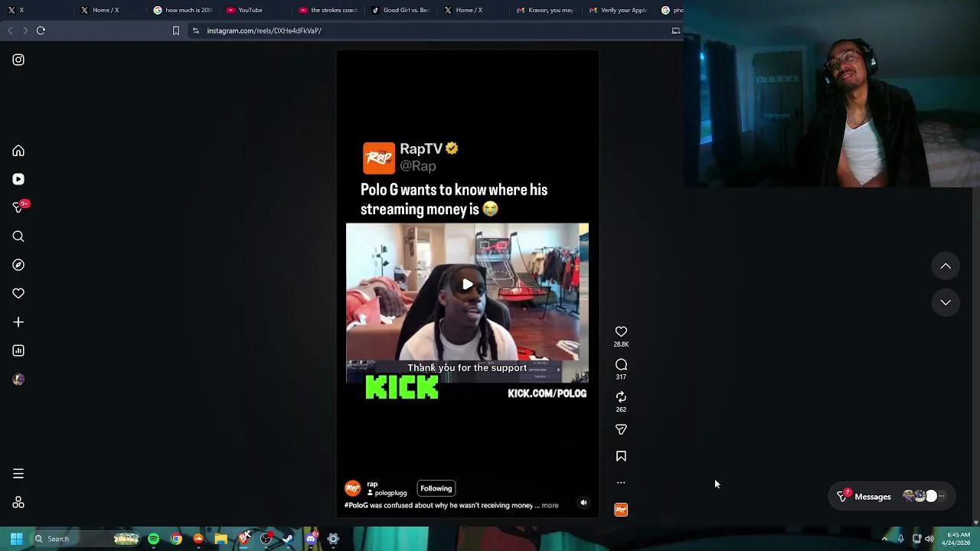Open the Search magnifier in Instagram sidebar
The image size is (980, 551).
[x=18, y=236]
